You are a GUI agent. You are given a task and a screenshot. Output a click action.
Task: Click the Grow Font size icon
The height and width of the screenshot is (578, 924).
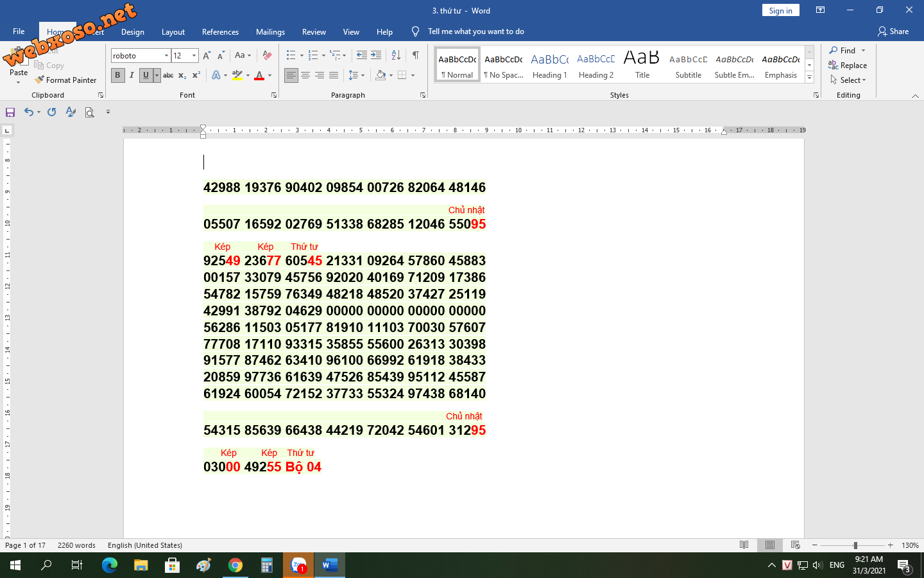click(x=207, y=56)
